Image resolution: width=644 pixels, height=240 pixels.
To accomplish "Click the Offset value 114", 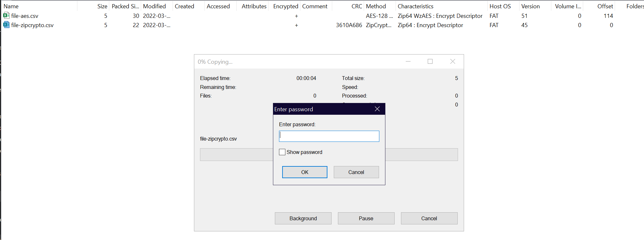I will pos(608,16).
